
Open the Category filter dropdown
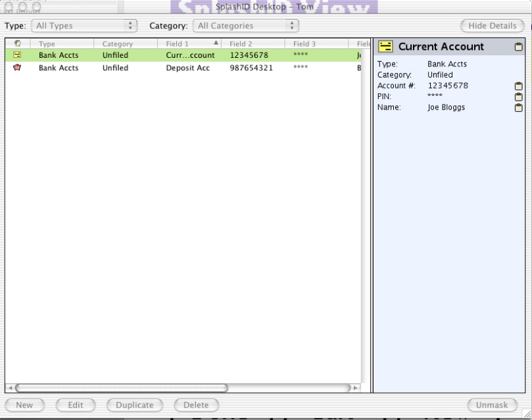point(246,26)
